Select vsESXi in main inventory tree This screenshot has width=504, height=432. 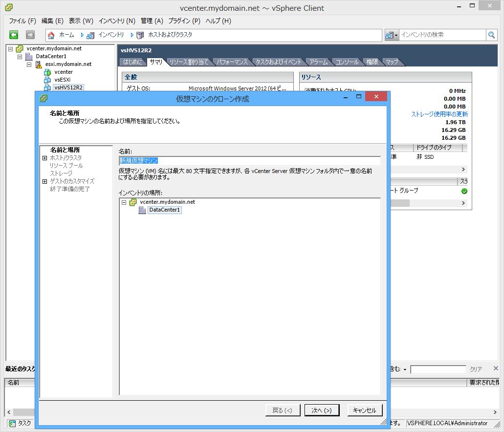[63, 80]
